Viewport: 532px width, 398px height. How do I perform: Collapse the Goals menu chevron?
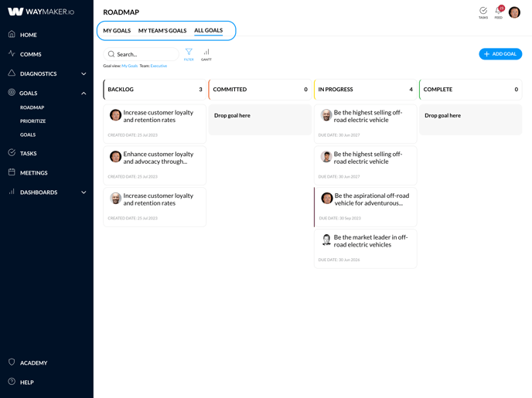[x=84, y=94]
